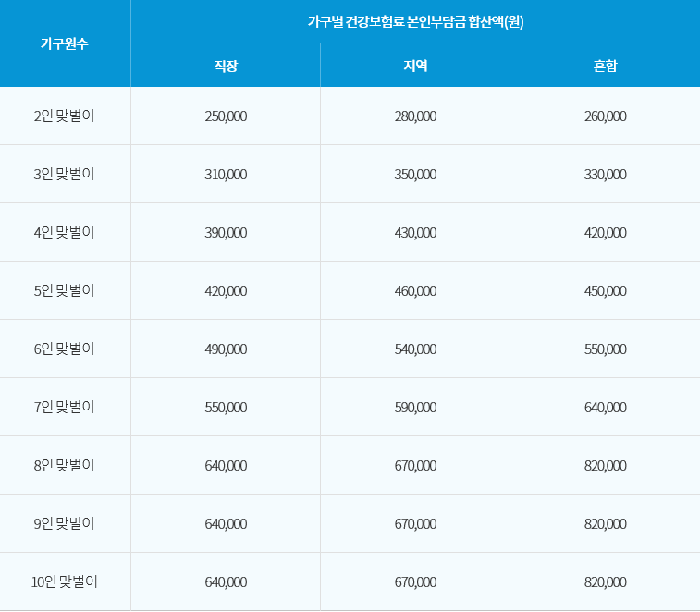Select the 지역 column header

[415, 66]
